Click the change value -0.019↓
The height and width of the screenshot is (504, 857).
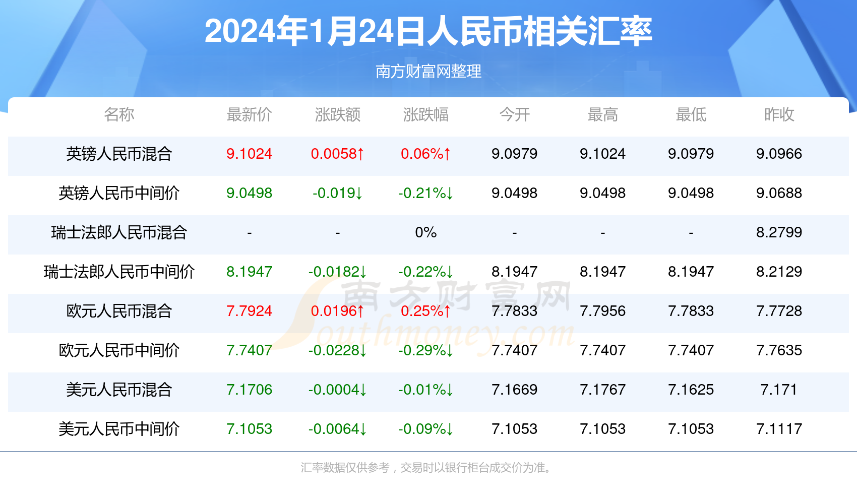pos(338,193)
